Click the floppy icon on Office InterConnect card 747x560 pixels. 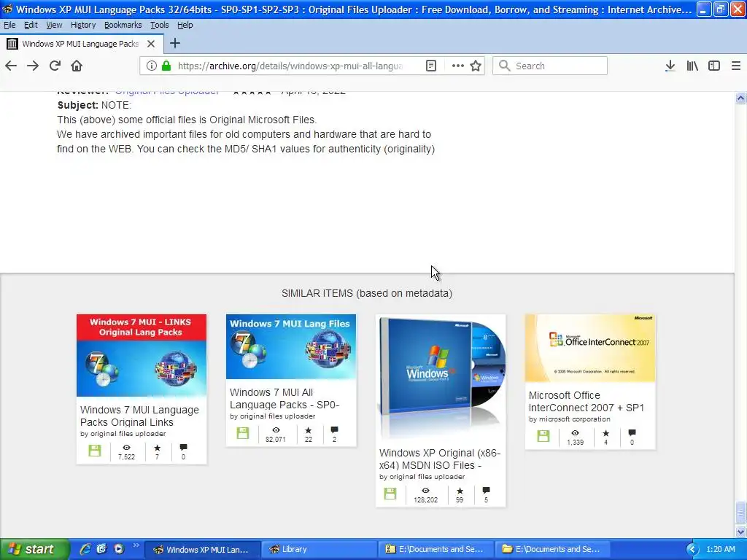point(543,436)
